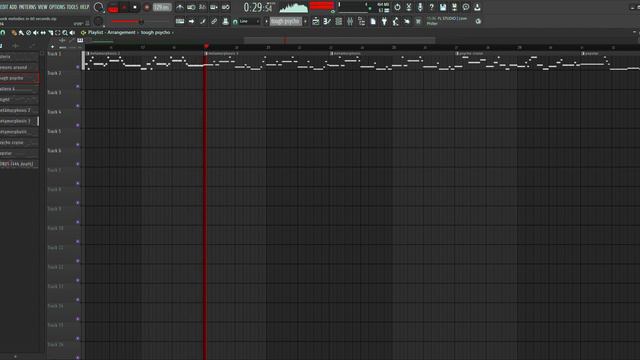The image size is (640, 360).
Task: Open the Playlist menu arrow
Action: pyautogui.click(x=83, y=33)
